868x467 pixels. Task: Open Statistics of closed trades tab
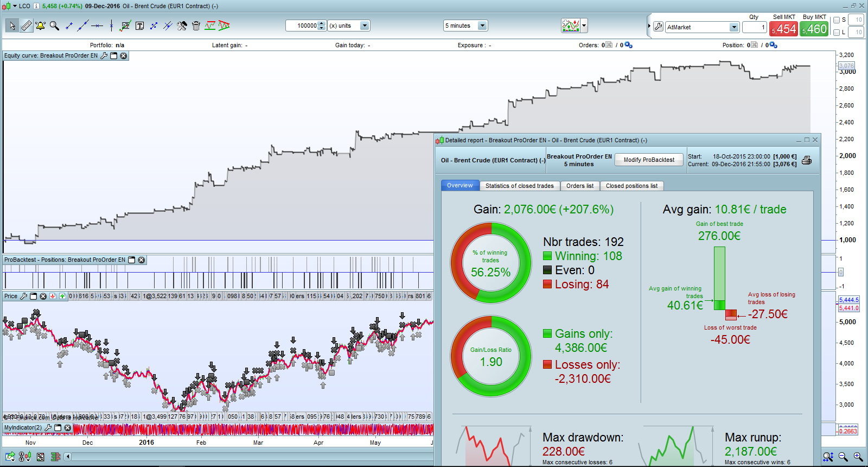coord(520,186)
